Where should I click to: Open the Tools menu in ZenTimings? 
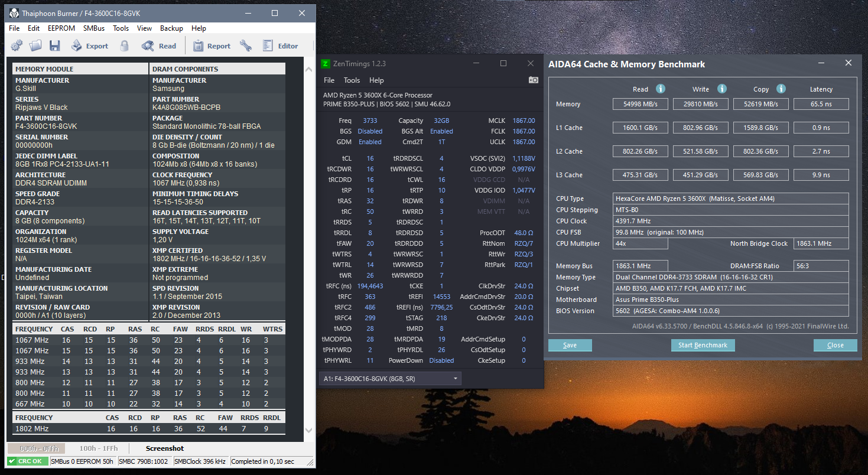[x=352, y=80]
